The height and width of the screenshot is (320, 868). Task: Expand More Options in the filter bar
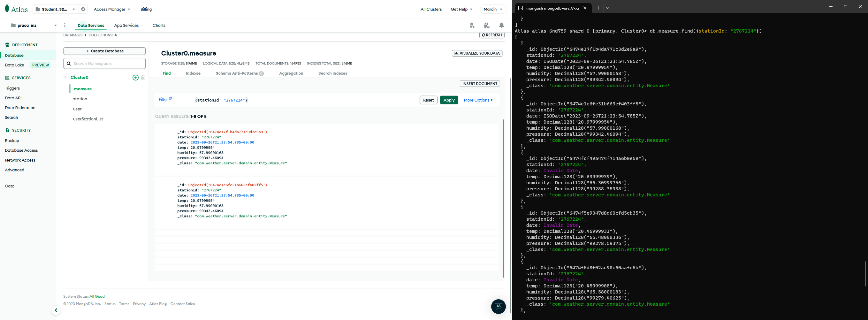click(478, 100)
